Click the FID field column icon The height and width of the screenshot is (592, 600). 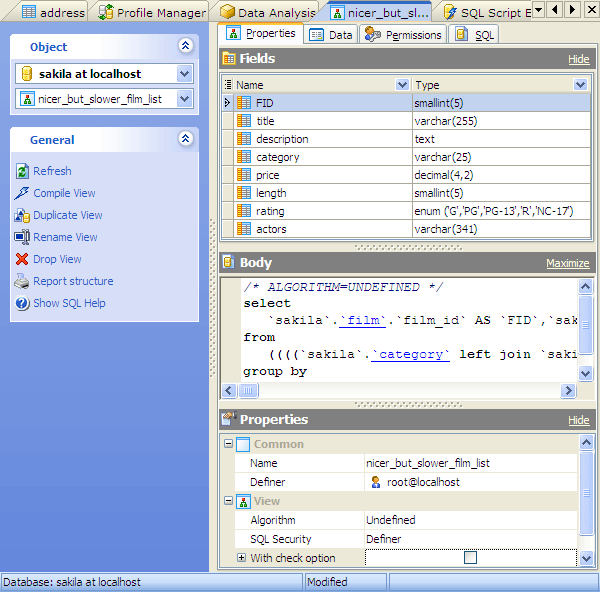pos(244,103)
